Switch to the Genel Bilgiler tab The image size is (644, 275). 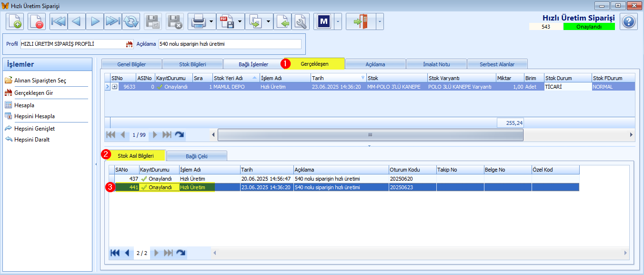tap(131, 64)
